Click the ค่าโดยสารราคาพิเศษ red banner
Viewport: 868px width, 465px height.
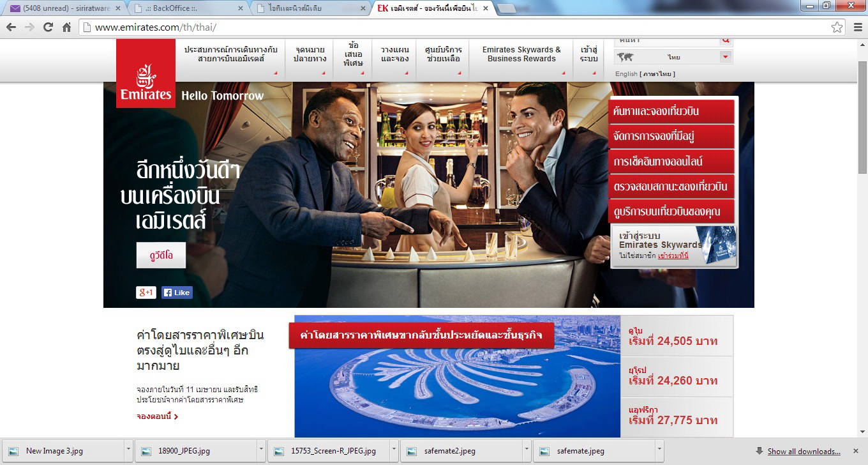pyautogui.click(x=421, y=335)
